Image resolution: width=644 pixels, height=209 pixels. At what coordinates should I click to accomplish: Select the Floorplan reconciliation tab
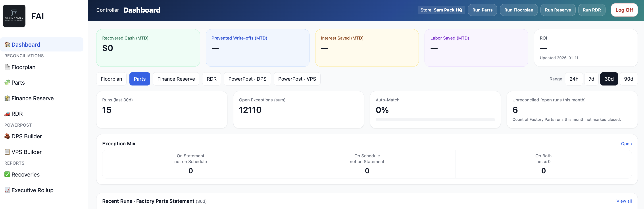point(111,79)
